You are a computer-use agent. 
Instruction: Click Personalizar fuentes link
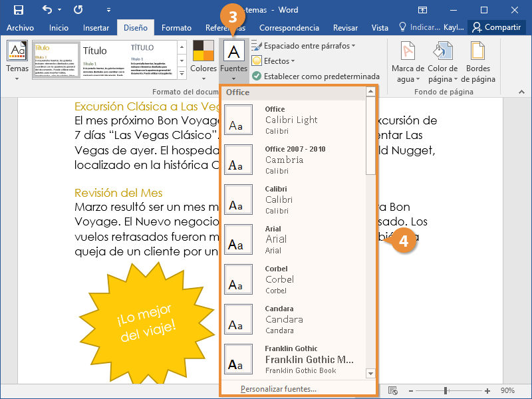point(279,389)
